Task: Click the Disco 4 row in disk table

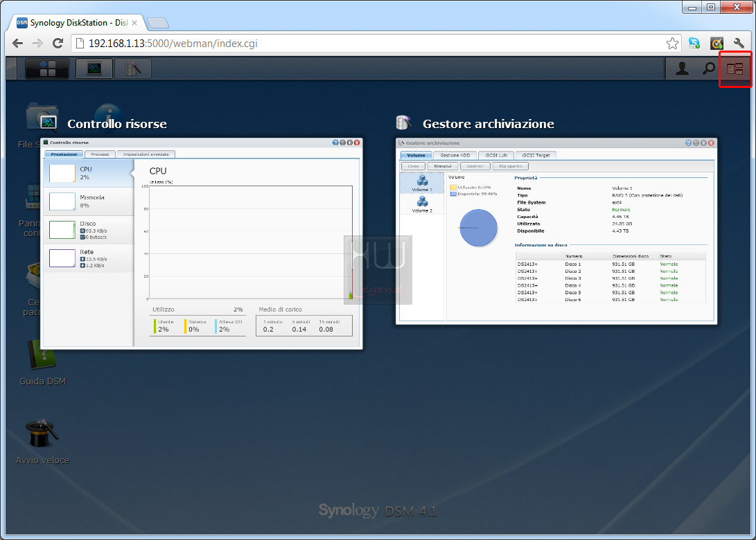Action: pos(610,285)
